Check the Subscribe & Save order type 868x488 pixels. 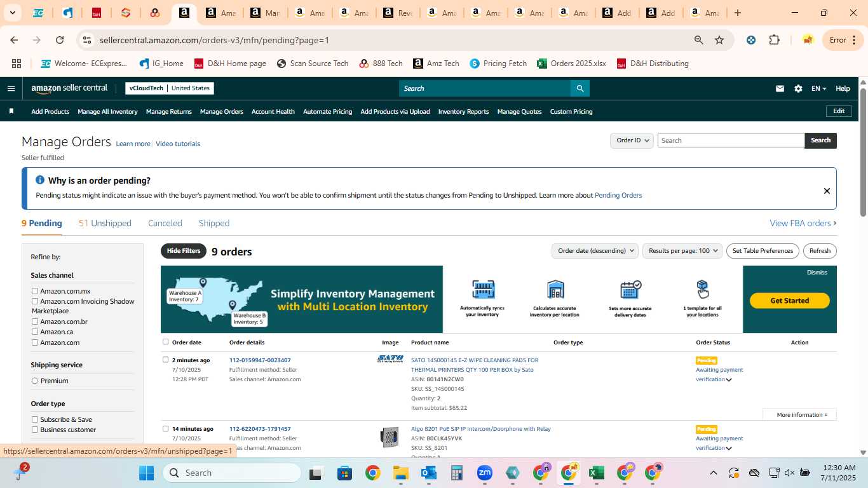35,419
